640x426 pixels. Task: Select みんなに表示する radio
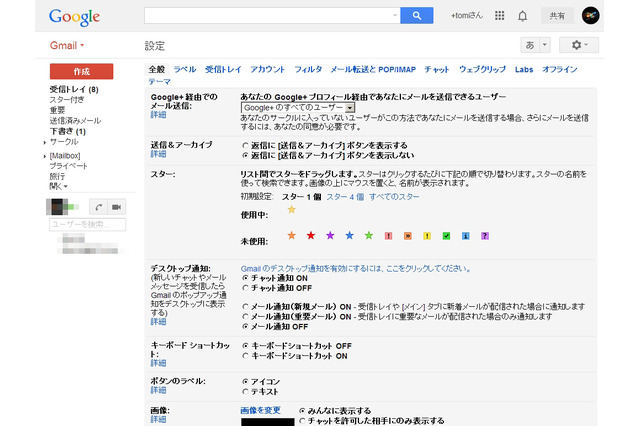click(x=302, y=410)
